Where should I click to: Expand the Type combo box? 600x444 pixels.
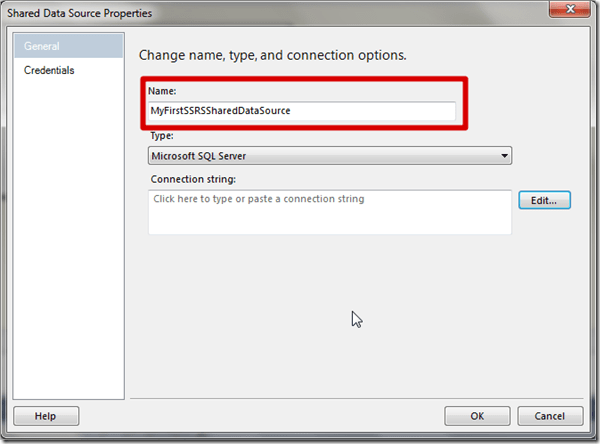(x=329, y=156)
